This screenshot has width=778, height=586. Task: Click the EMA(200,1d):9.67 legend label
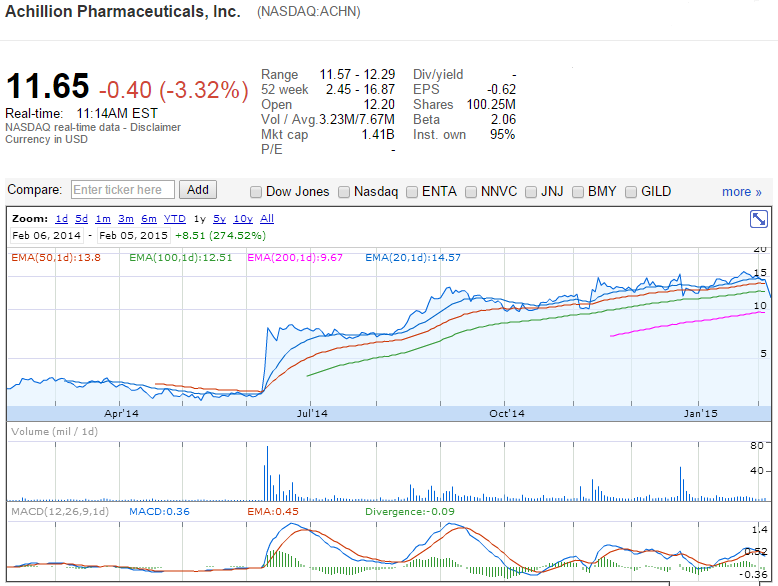[295, 258]
